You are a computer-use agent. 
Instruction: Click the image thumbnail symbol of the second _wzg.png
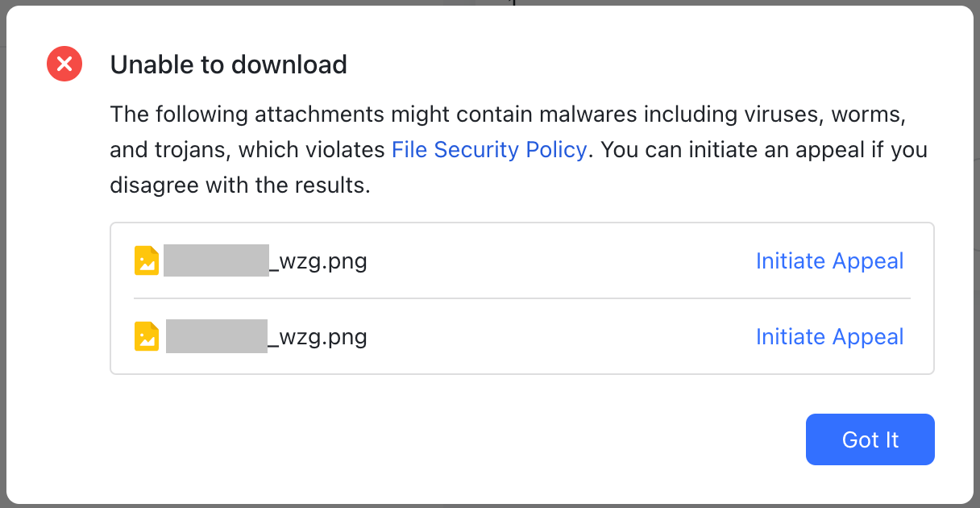click(146, 336)
